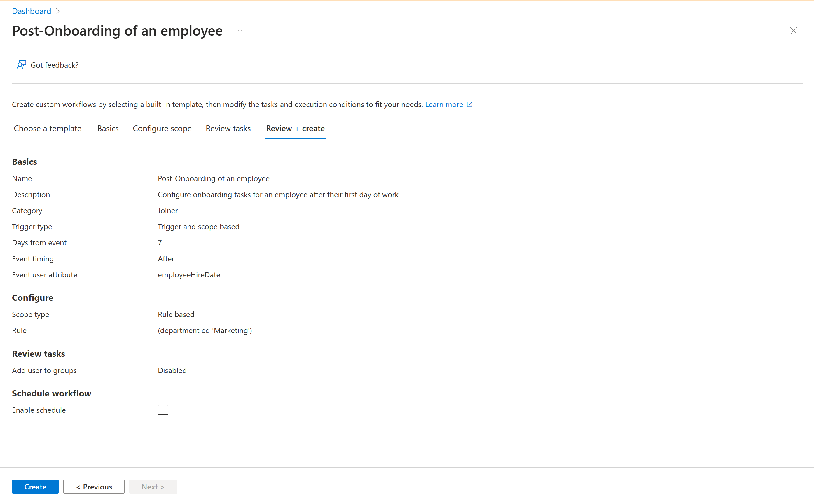Enable the schedule workflow checkbox

(x=163, y=410)
